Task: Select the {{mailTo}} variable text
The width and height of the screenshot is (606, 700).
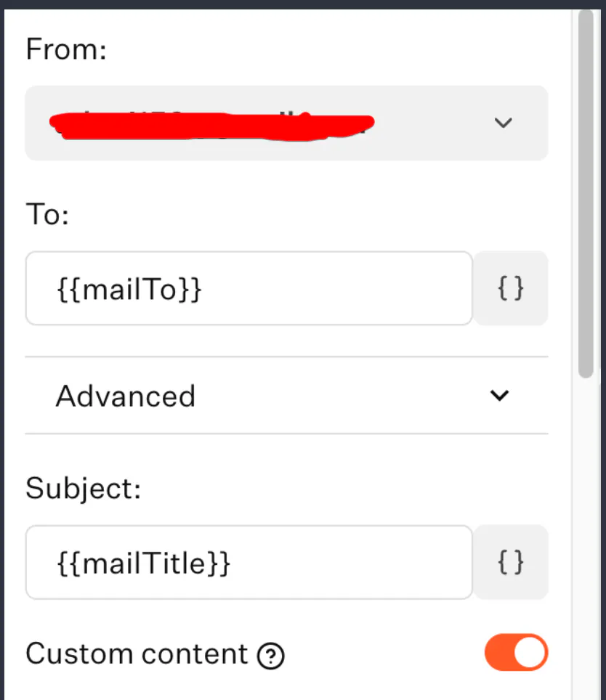Action: tap(129, 289)
